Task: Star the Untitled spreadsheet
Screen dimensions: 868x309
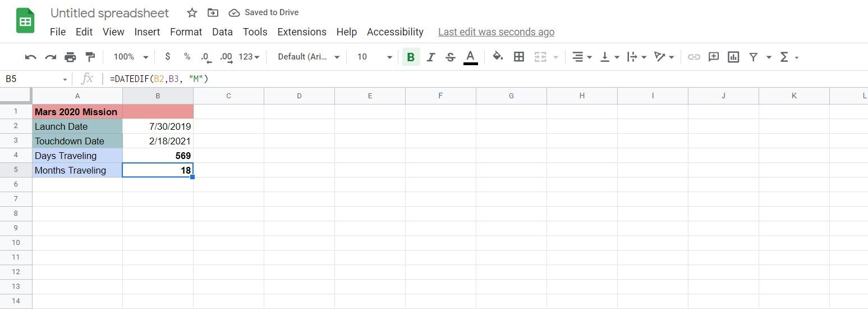Action: tap(192, 13)
